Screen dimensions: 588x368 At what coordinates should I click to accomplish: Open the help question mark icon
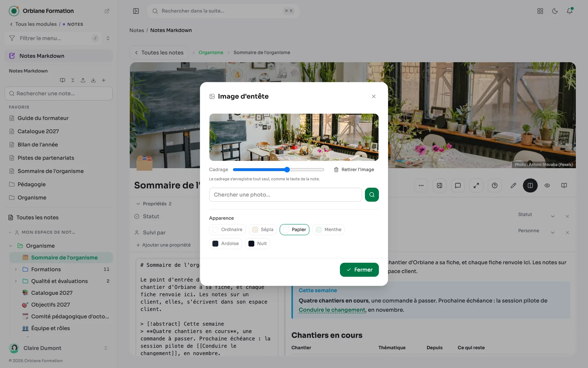495,185
